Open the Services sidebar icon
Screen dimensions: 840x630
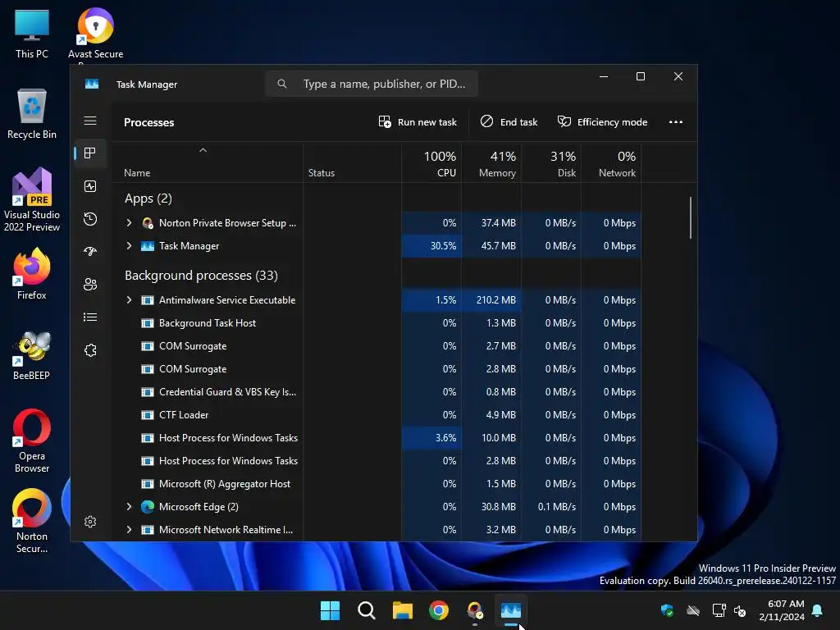tap(90, 350)
